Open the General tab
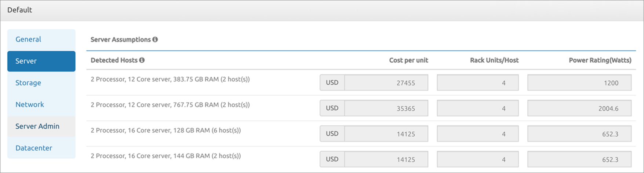644x173 pixels. point(28,40)
